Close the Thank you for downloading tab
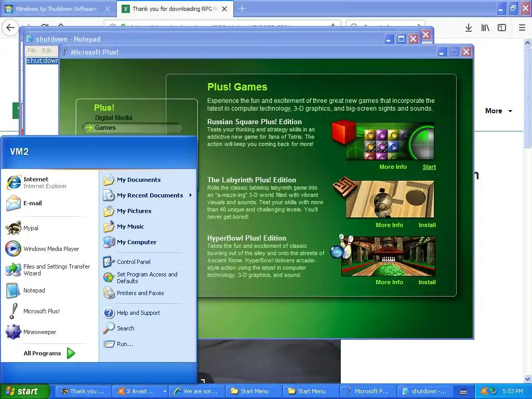 point(224,9)
